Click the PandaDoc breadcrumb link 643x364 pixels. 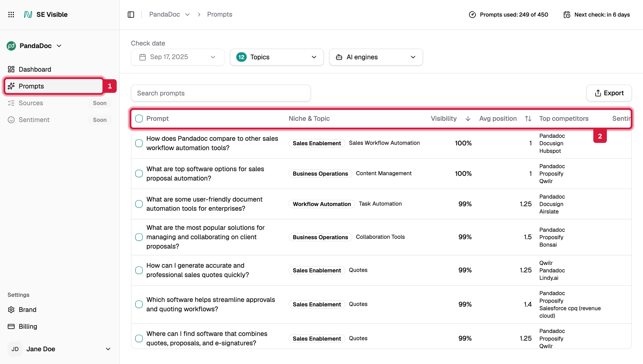(x=164, y=14)
